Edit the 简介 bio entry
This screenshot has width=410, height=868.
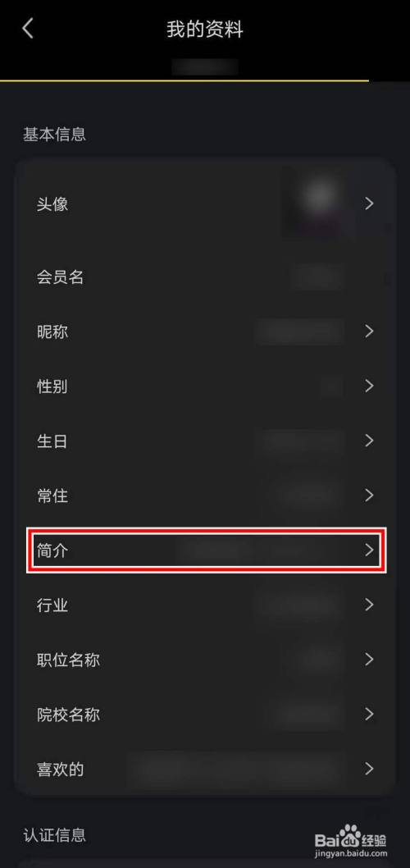tap(207, 550)
